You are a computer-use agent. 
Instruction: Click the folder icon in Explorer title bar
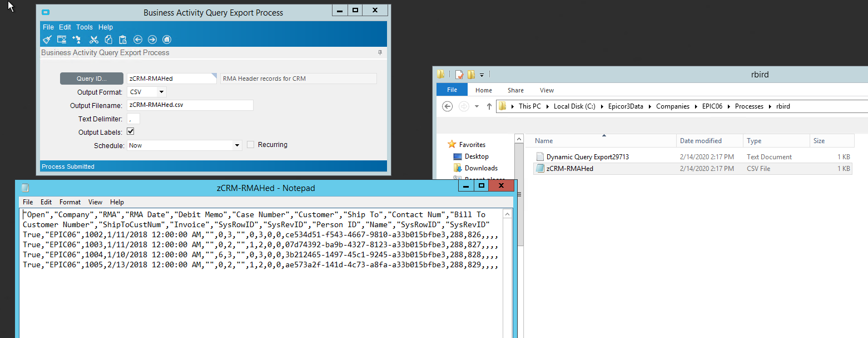(x=441, y=74)
